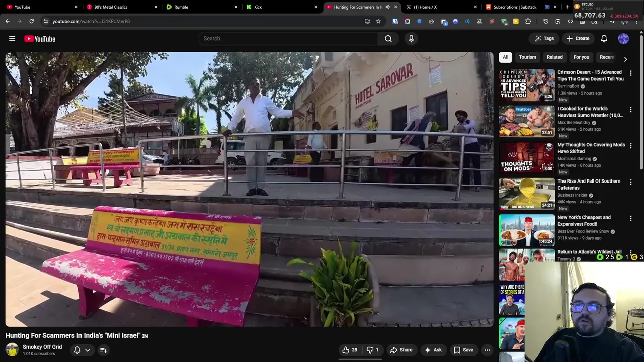Open options menu for Sumo Wrestler video

(630, 110)
